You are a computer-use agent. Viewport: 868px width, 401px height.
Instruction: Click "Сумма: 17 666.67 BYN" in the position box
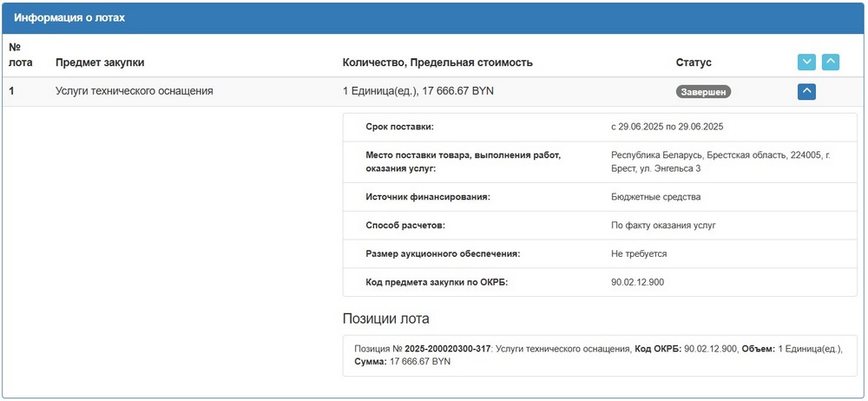click(x=403, y=361)
